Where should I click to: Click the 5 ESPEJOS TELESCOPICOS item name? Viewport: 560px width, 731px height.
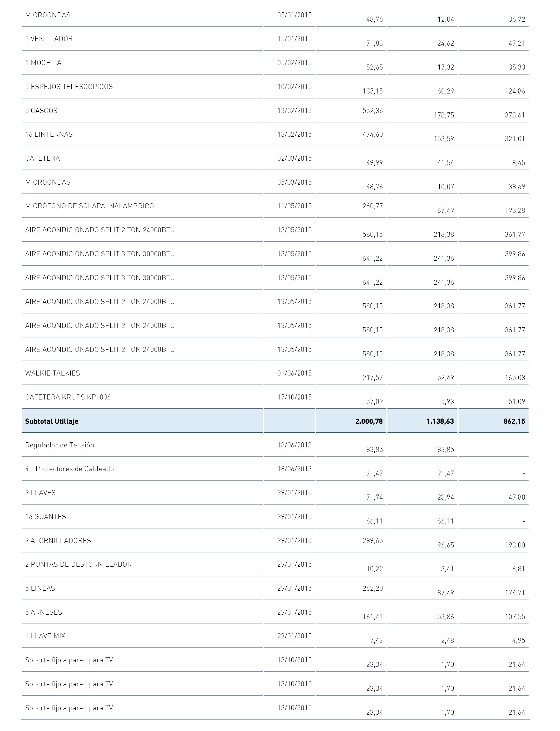pos(69,87)
